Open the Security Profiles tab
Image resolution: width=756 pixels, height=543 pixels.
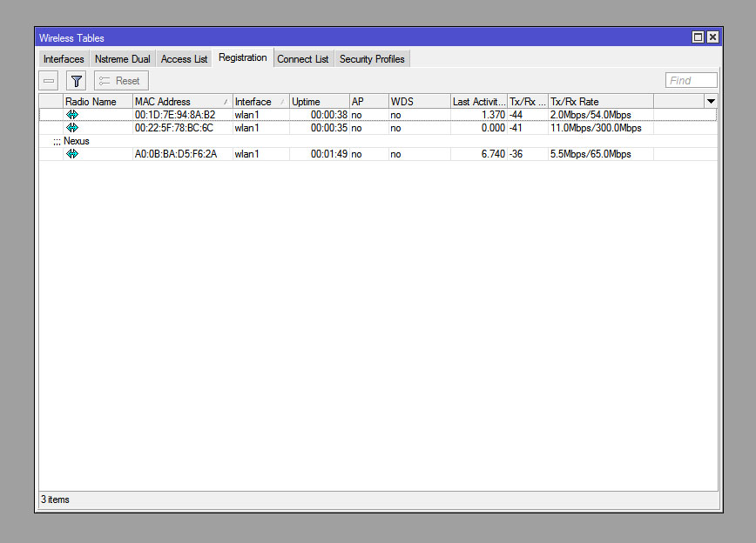(x=372, y=59)
